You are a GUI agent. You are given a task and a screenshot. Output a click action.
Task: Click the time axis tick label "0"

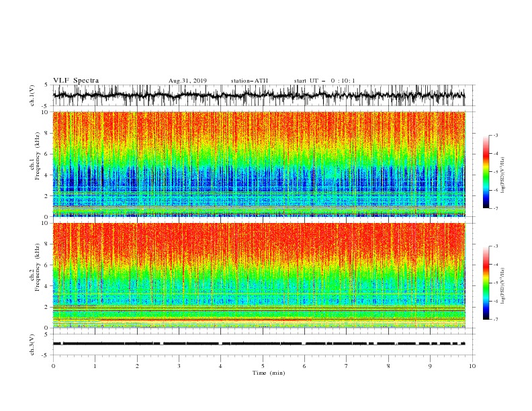tap(53, 366)
